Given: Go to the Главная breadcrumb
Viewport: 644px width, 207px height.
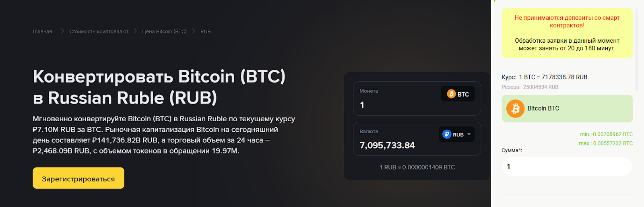Looking at the screenshot, I should click(42, 31).
